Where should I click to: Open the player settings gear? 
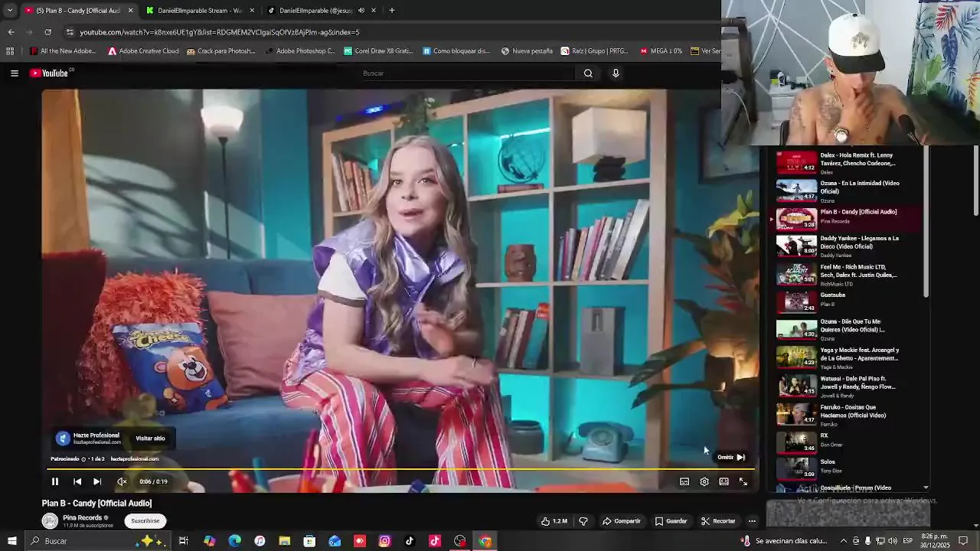[704, 481]
